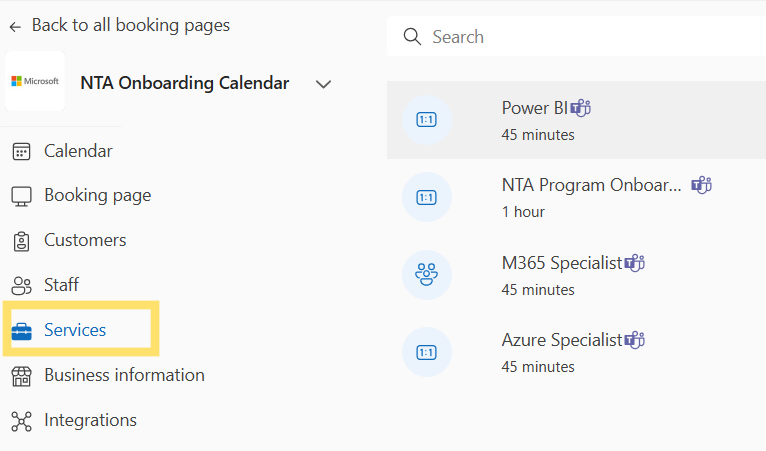Image resolution: width=766 pixels, height=451 pixels.
Task: Click the Staff people icon
Action: click(x=21, y=286)
